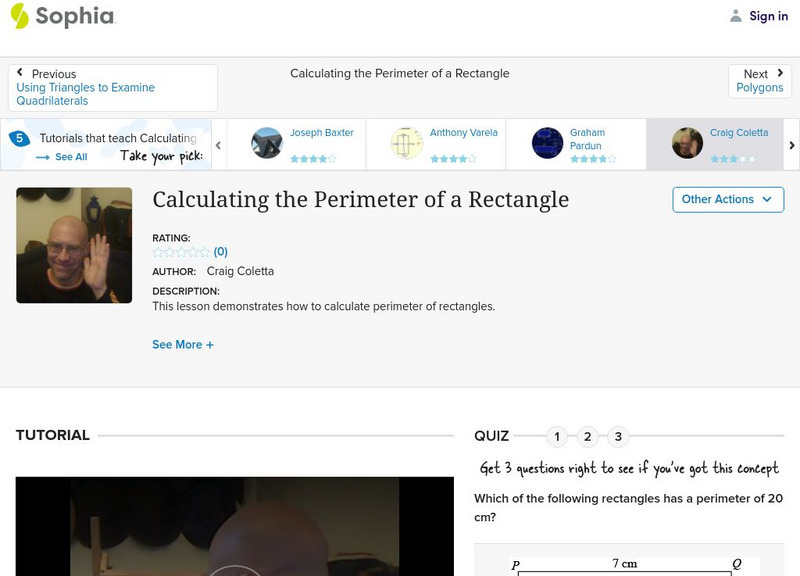Click Joseph Baxter's star rating

(x=313, y=159)
